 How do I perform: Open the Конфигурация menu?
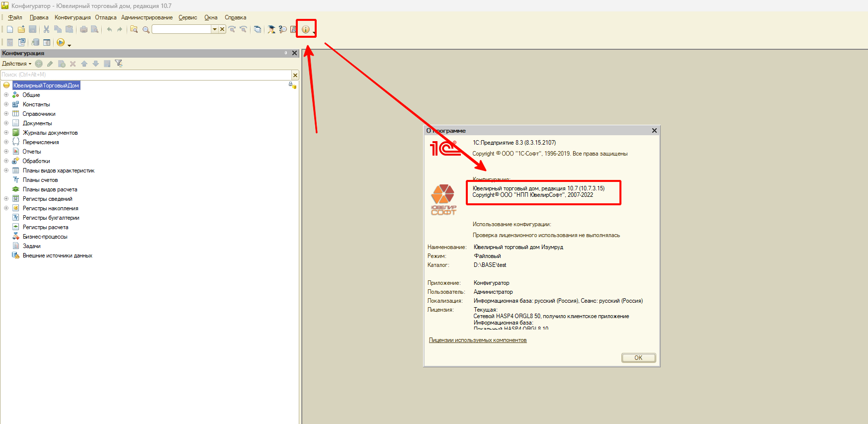[73, 17]
